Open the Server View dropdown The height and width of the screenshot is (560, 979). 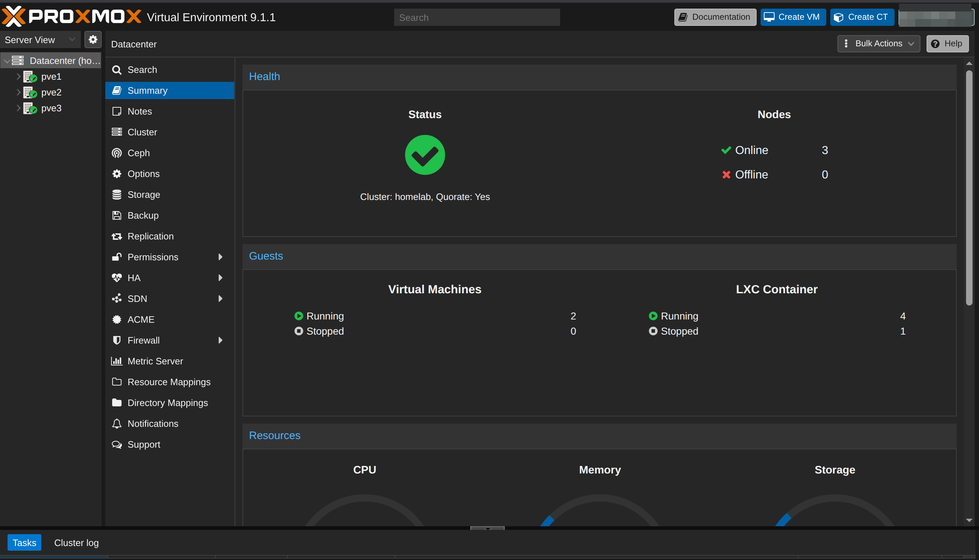[40, 39]
